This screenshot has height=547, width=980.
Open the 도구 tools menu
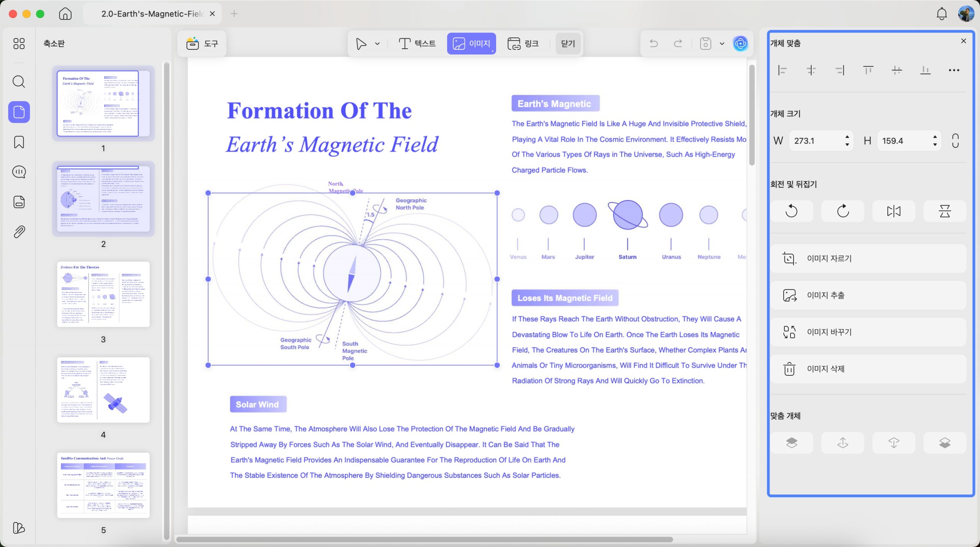[202, 44]
